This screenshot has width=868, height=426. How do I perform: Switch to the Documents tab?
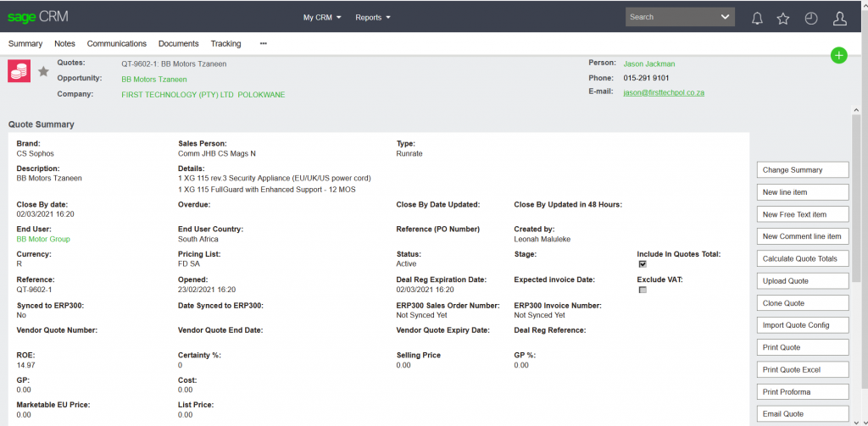(178, 43)
